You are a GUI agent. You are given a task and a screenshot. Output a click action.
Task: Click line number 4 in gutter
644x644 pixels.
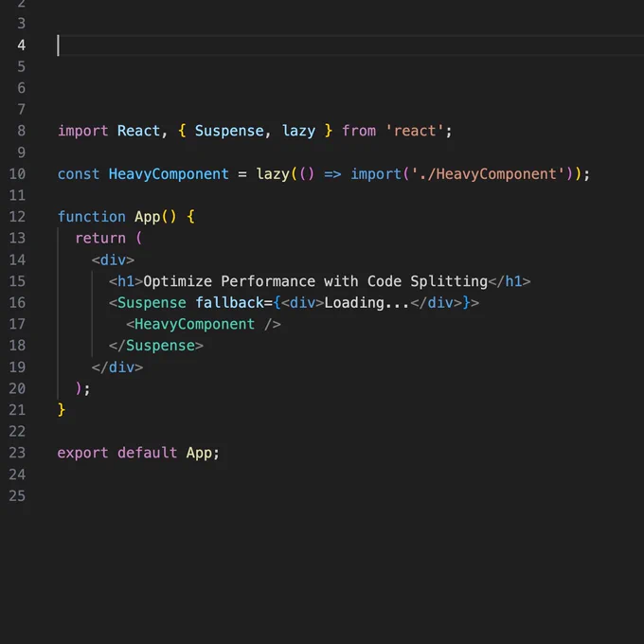tap(22, 45)
